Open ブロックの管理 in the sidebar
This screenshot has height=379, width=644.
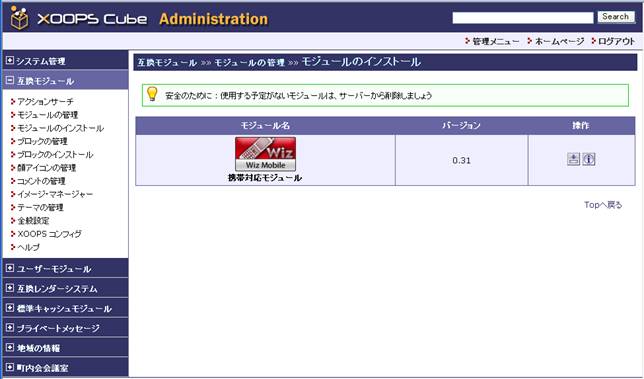click(x=42, y=141)
